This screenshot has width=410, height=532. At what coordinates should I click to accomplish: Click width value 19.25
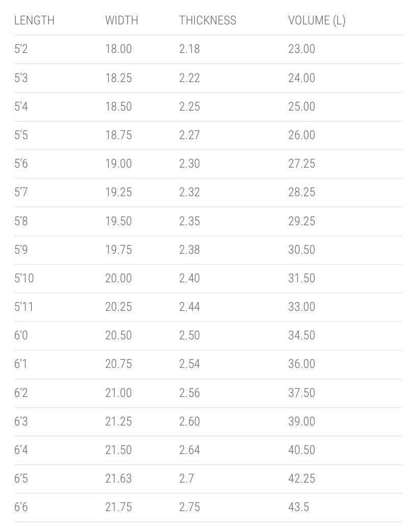click(118, 192)
